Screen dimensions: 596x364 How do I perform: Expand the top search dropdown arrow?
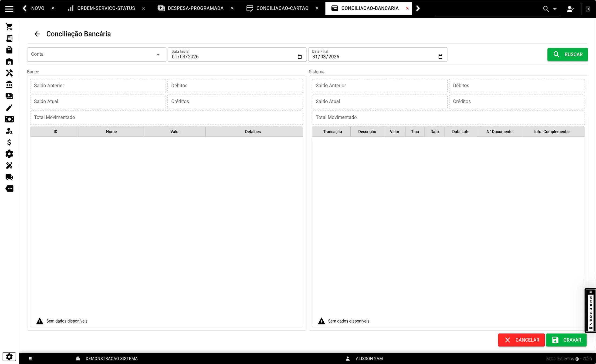pyautogui.click(x=555, y=9)
